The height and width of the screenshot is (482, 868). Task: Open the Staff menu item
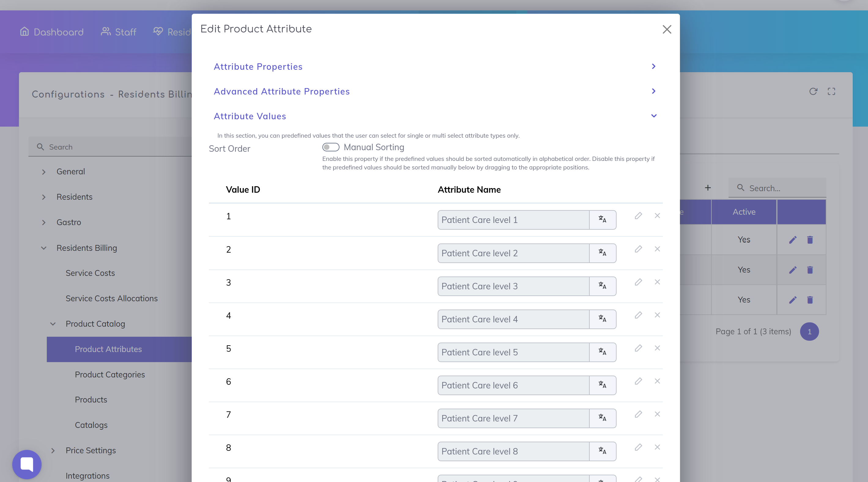(119, 32)
